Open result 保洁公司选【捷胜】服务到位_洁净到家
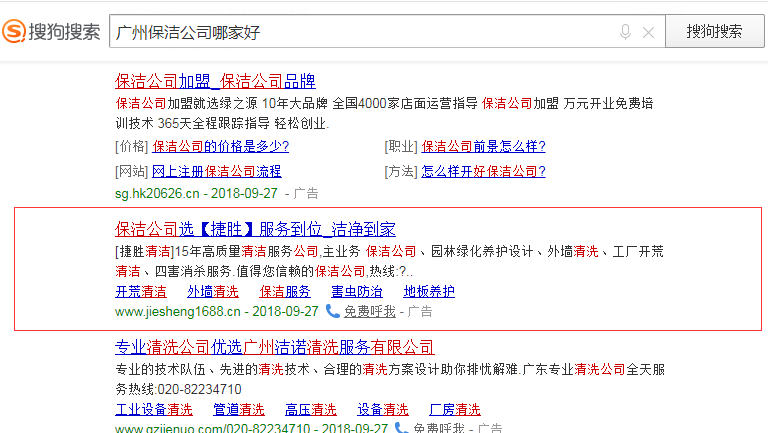Viewport: 768px width, 433px height. [255, 229]
